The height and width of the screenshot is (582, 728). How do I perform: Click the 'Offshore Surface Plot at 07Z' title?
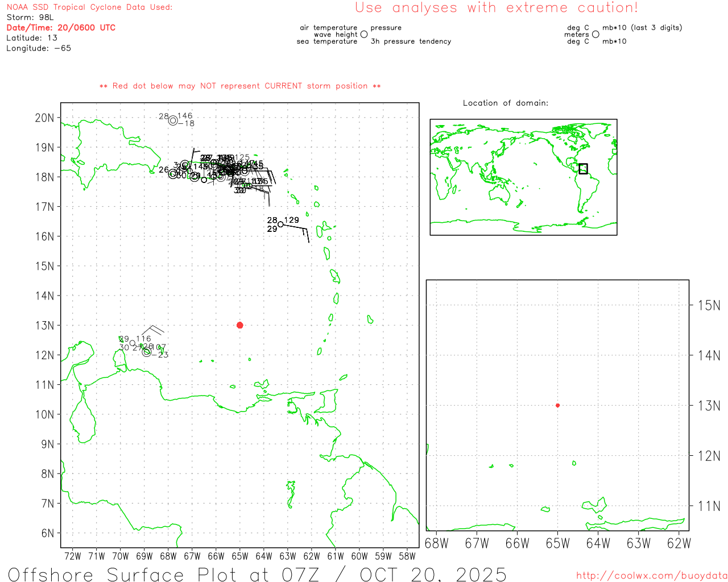pos(164,574)
